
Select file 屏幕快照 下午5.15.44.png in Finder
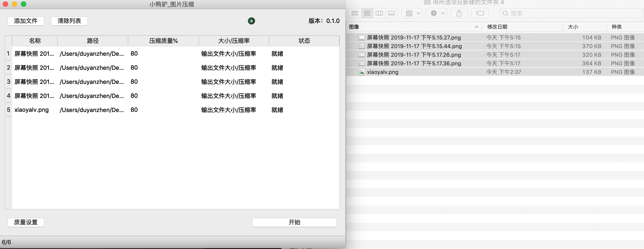coord(495,46)
